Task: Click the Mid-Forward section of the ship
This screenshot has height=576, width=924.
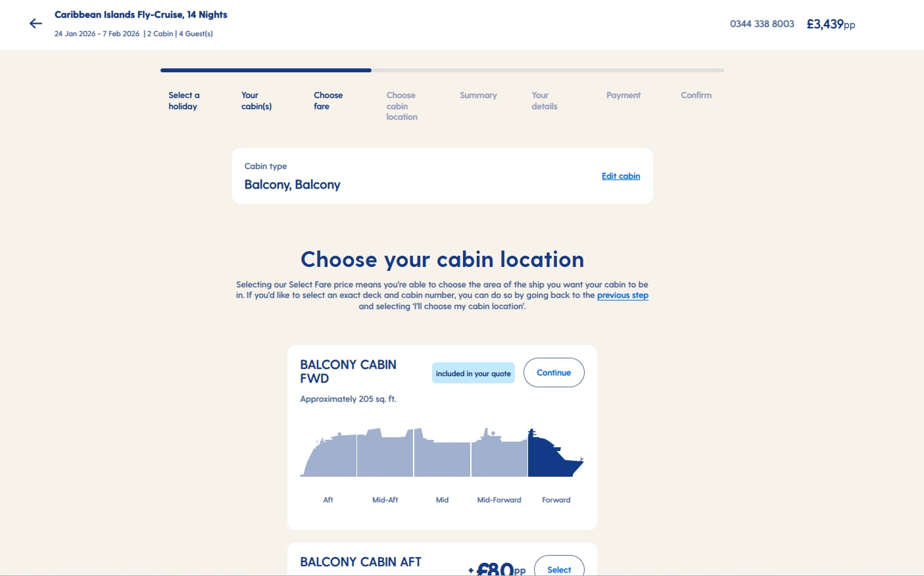Action: 500,454
